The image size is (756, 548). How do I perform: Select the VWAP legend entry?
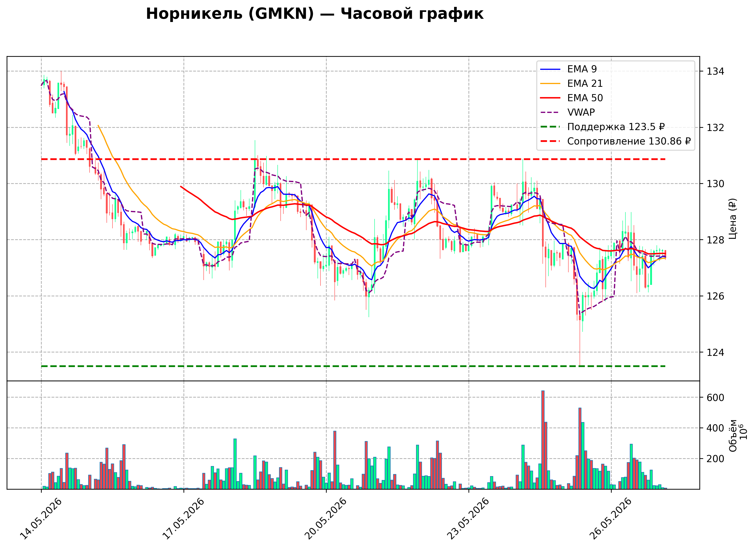pos(568,112)
